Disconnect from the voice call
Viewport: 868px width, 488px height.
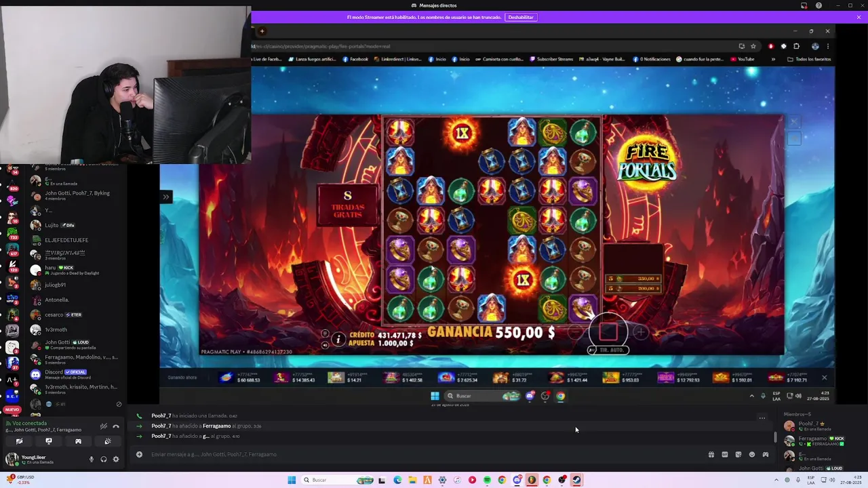coord(116,426)
